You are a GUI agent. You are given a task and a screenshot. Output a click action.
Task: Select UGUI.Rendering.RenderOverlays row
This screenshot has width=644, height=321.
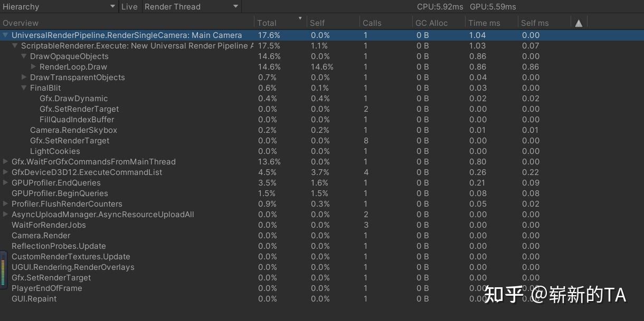click(322, 267)
